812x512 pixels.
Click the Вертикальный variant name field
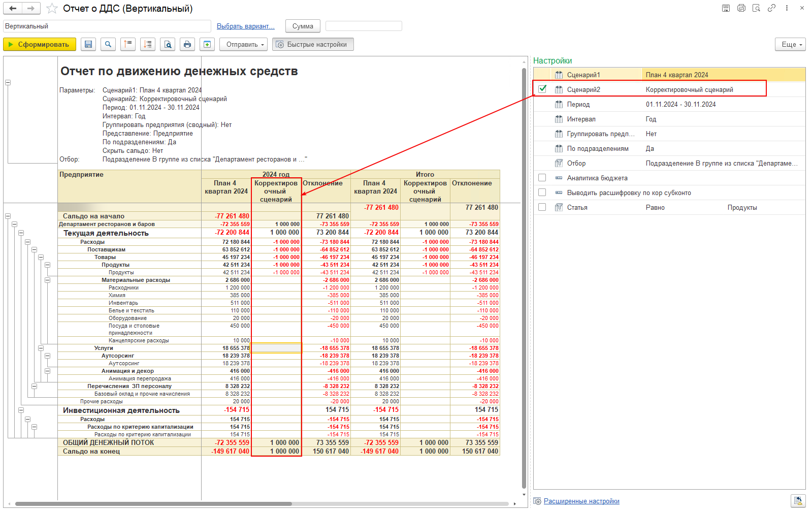pyautogui.click(x=107, y=26)
